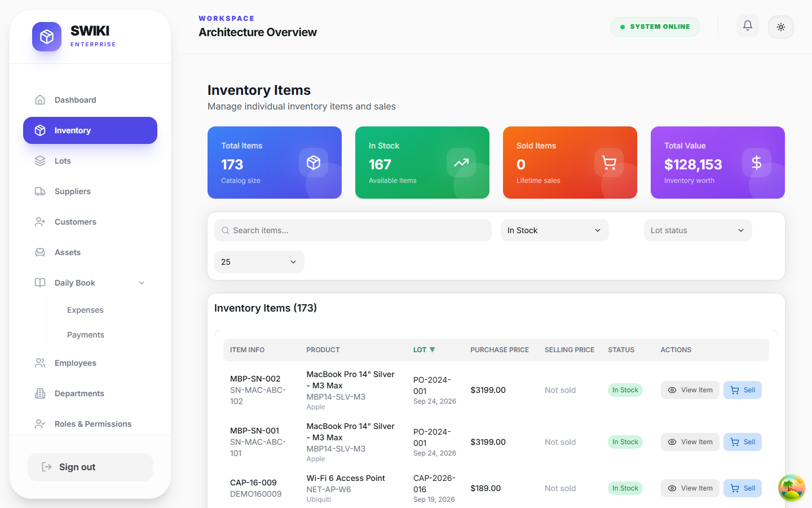Click the Total Items box icon
812x508 pixels.
314,163
